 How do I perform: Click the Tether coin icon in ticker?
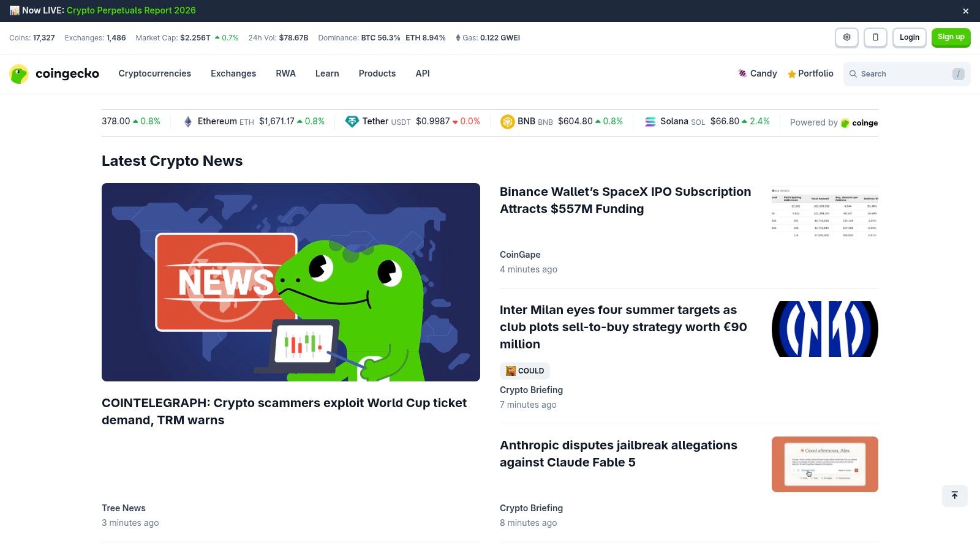(x=352, y=122)
